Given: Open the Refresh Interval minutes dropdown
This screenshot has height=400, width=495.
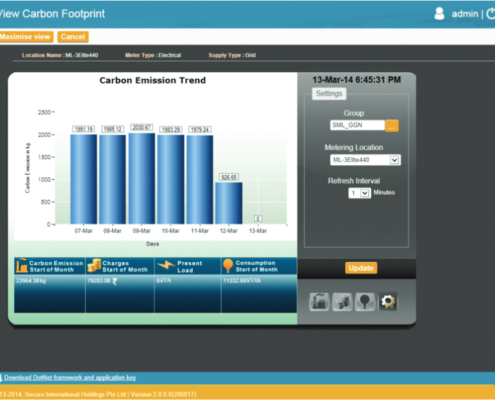Looking at the screenshot, I should pos(365,193).
